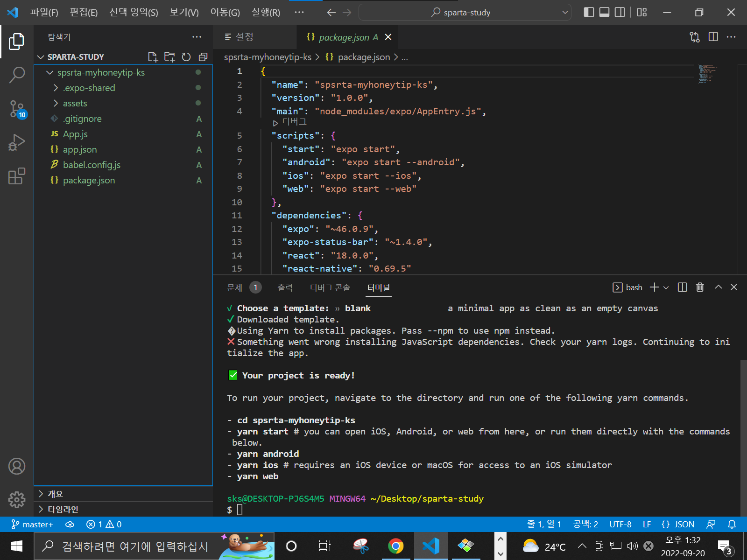The height and width of the screenshot is (560, 747).
Task: Open Chrome from the Windows taskbar
Action: click(396, 546)
